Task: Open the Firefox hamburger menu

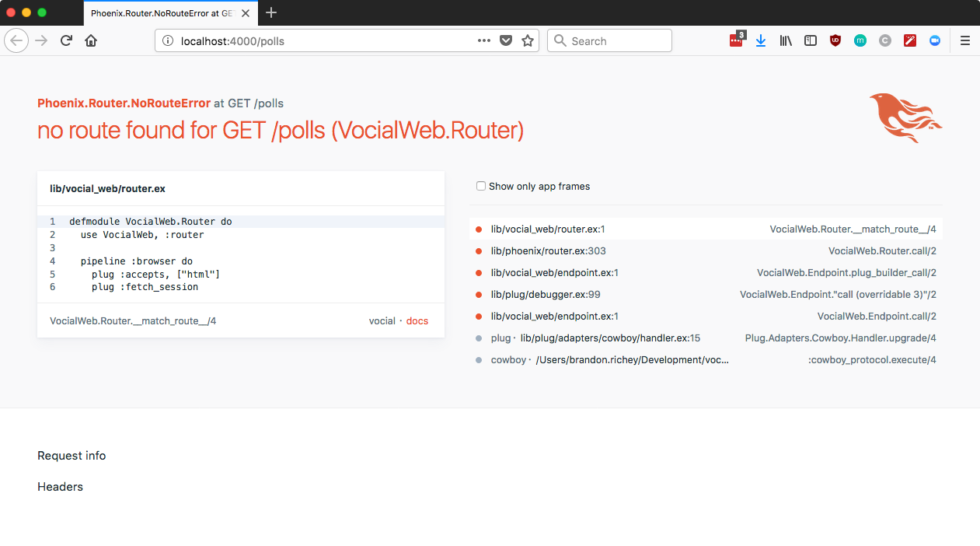Action: (965, 41)
